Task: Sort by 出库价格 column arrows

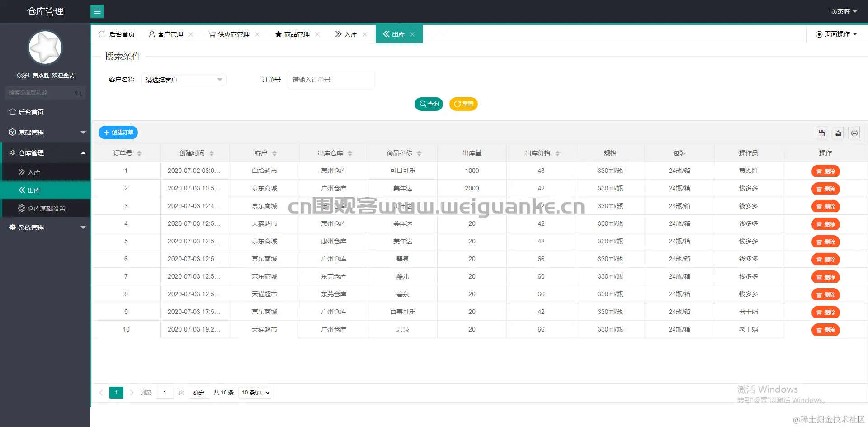Action: tap(557, 153)
